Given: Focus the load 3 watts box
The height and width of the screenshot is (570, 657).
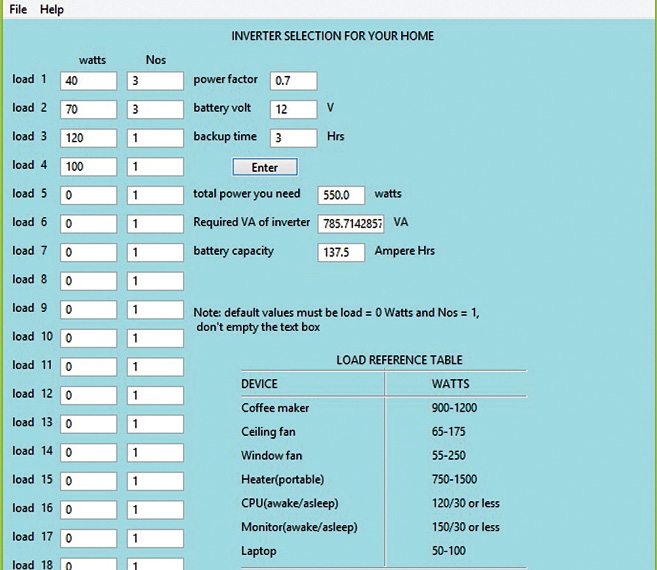Looking at the screenshot, I should point(88,137).
